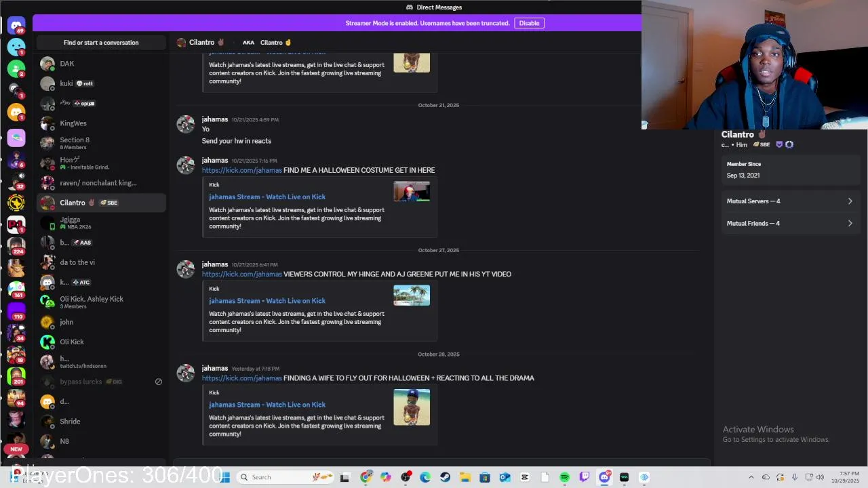This screenshot has width=868, height=488.
Task: Open Oli Kick, Ashley Kick group
Action: 101,302
